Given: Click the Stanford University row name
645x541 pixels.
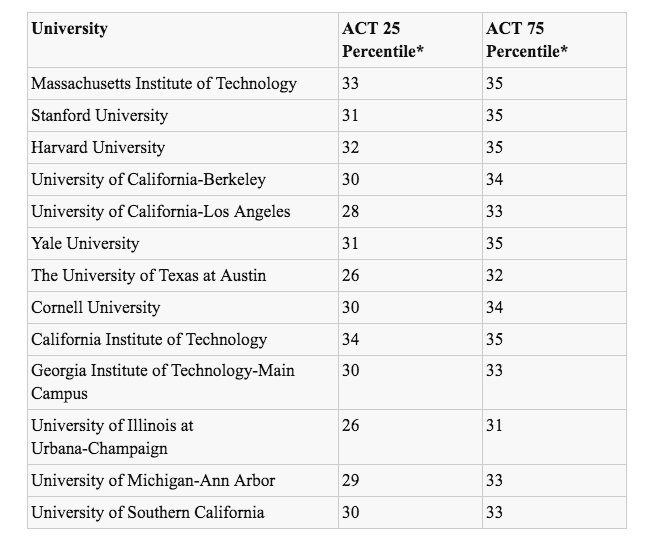Looking at the screenshot, I should click(100, 116).
